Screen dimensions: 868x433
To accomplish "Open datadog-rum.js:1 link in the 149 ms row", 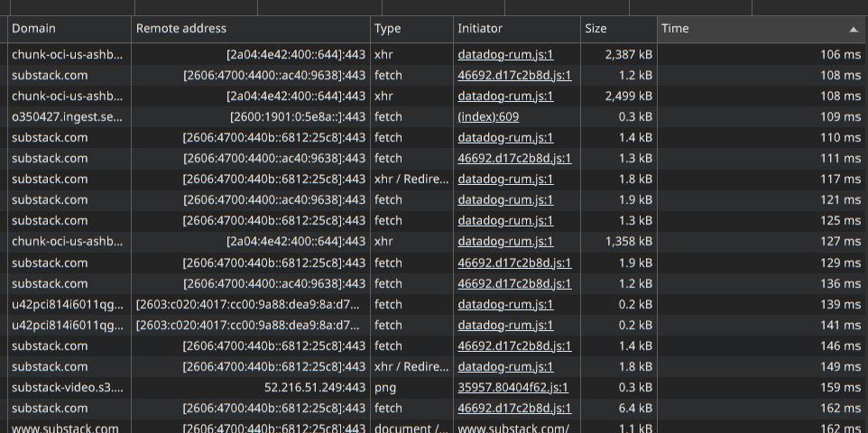I will point(505,367).
